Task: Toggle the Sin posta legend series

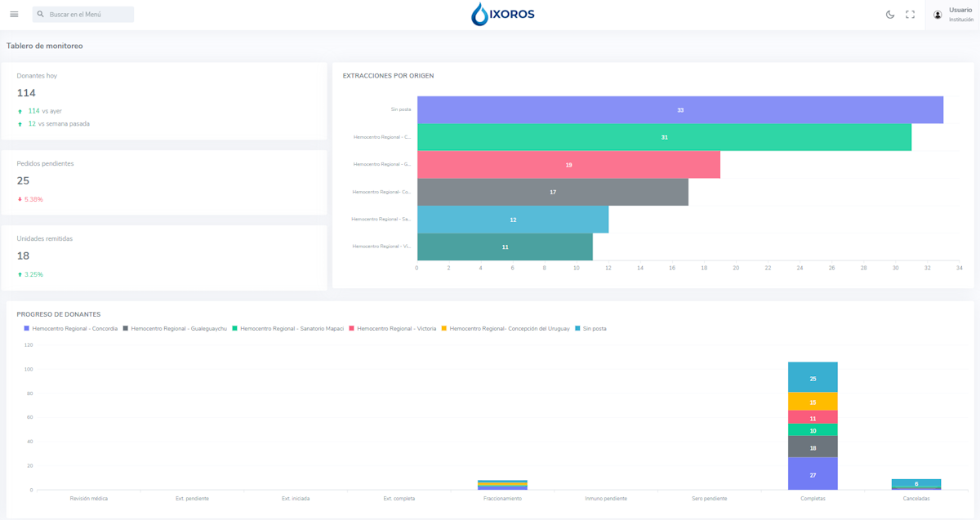Action: click(x=591, y=328)
